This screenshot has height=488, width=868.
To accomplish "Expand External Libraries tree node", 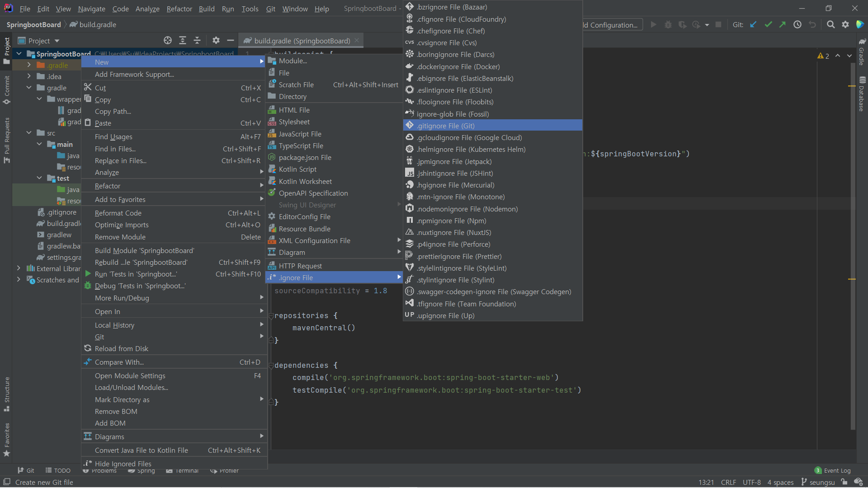I will click(19, 268).
